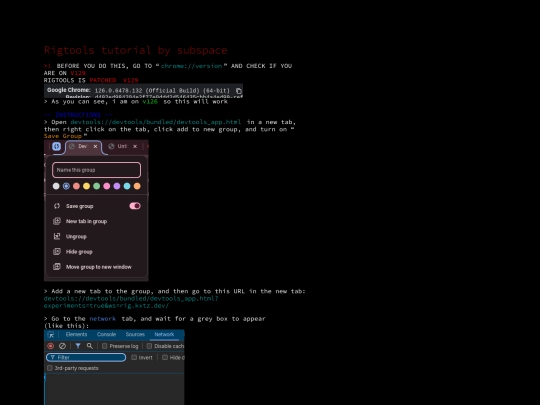Select the DevTools inspect element icon

click(x=51, y=334)
